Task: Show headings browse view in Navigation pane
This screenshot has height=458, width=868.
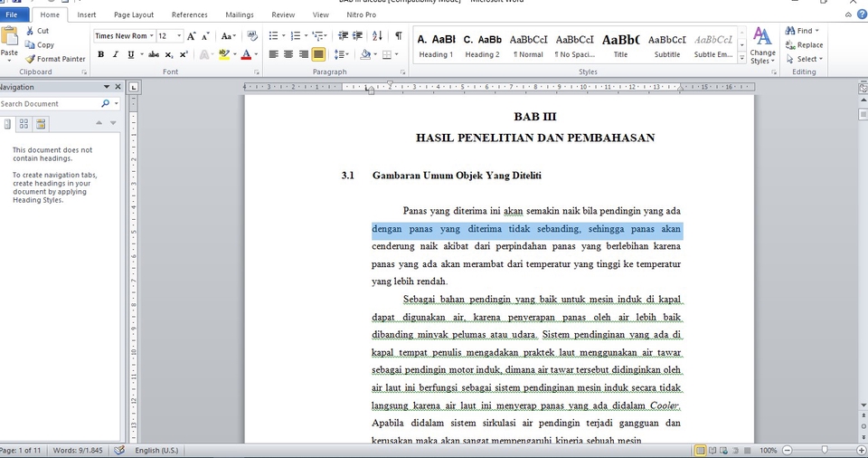Action: [x=7, y=124]
